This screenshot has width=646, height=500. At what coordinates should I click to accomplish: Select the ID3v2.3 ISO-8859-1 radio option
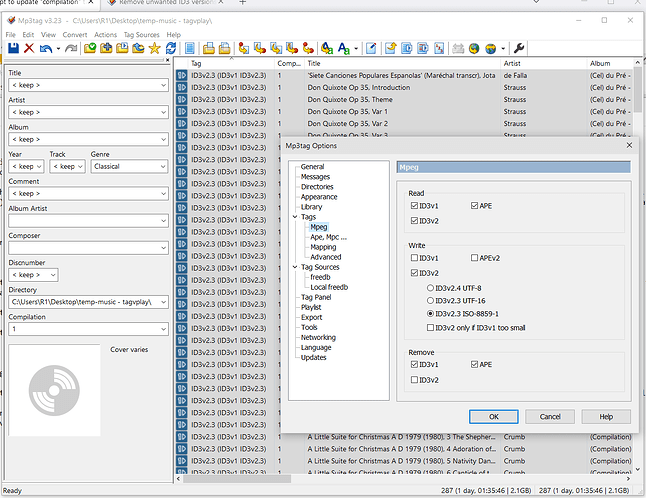pos(430,314)
